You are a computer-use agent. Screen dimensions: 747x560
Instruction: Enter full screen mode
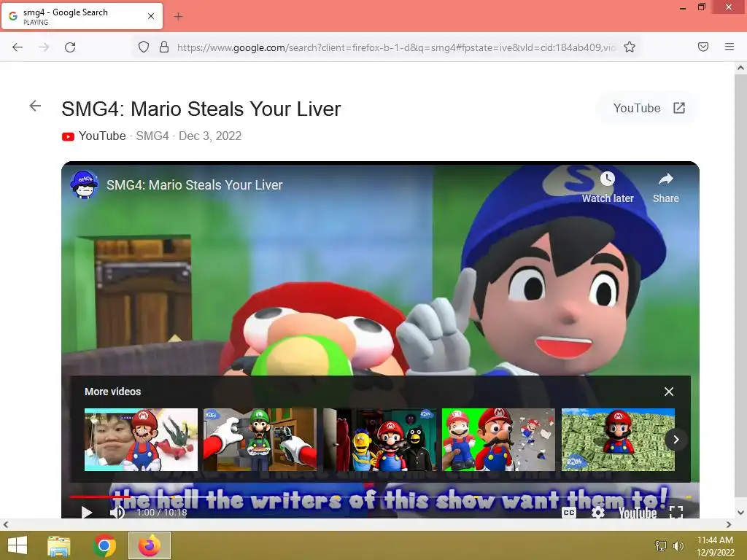(676, 513)
